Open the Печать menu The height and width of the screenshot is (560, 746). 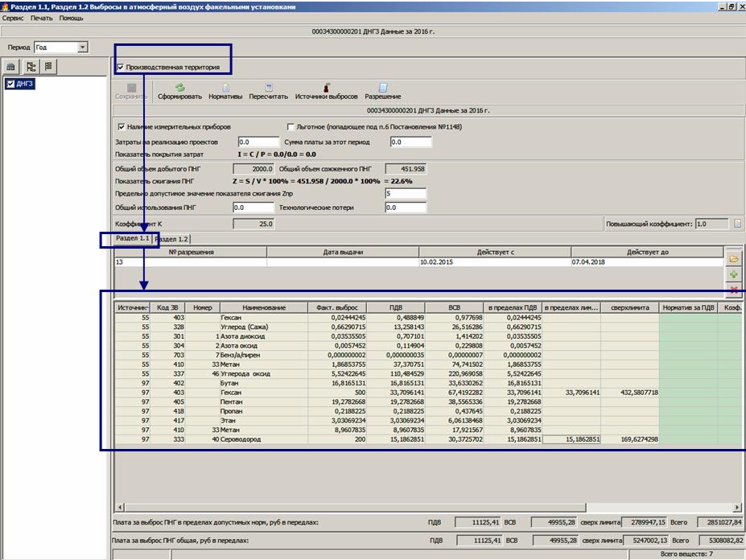point(42,17)
